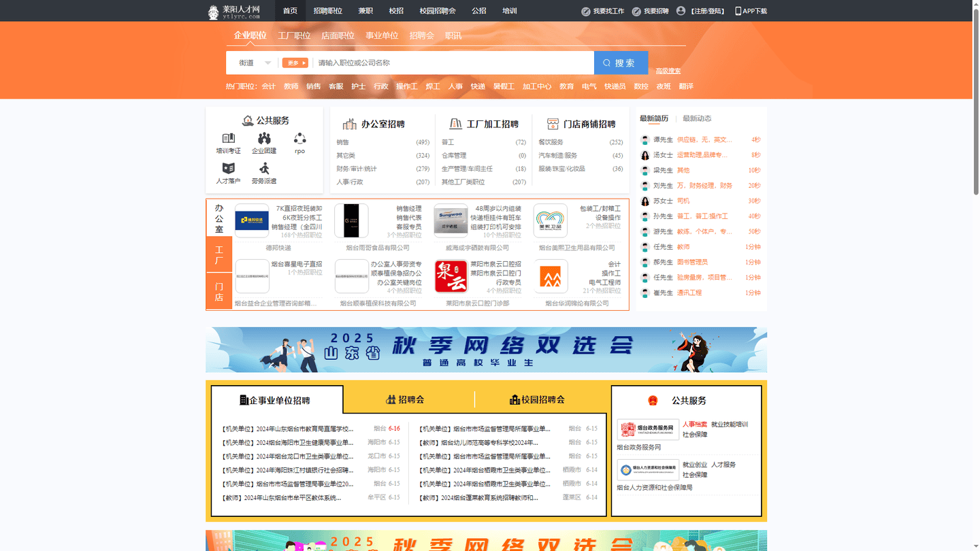Click the 门店商铺招聘 shop icon

tap(553, 124)
